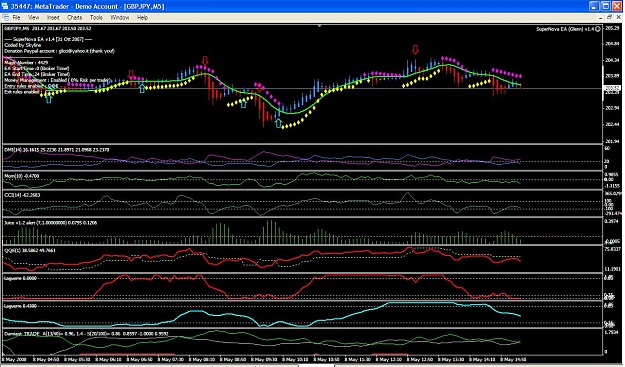Click the 204.84 value on price scale
625x367 pixels.
[x=612, y=44]
